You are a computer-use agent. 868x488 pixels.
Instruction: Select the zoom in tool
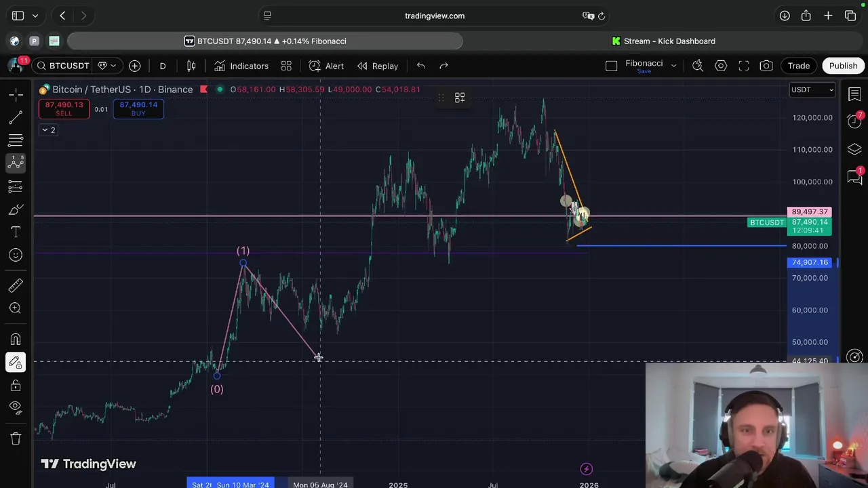click(16, 308)
